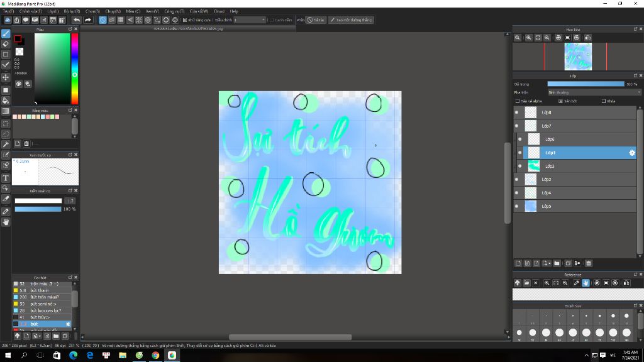Zoom in on the Navigator panel

coord(528,37)
